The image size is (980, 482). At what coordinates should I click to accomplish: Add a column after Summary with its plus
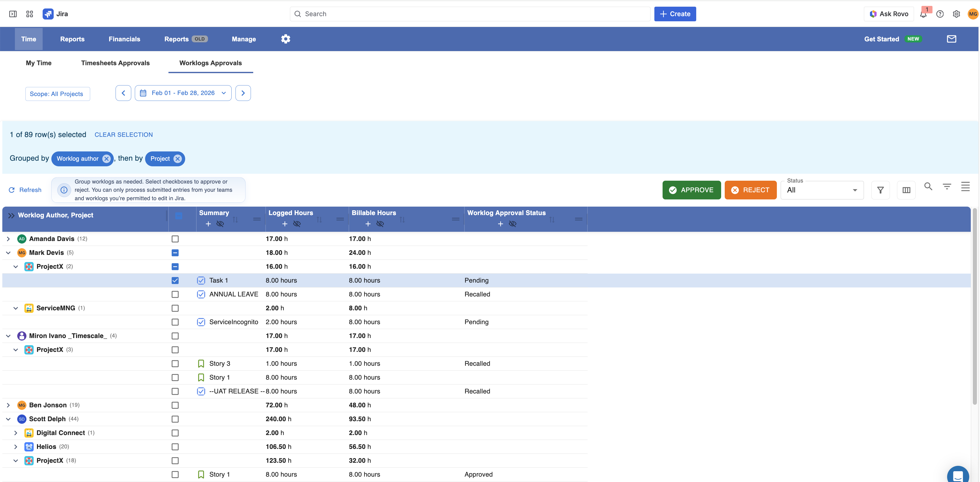click(208, 224)
